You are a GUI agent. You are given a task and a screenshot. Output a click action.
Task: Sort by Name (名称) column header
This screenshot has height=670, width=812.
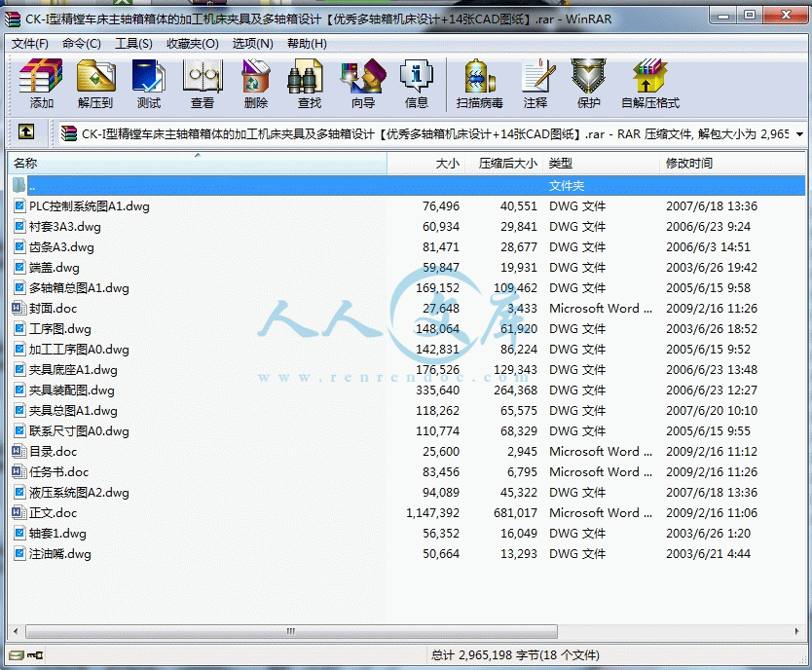point(198,164)
